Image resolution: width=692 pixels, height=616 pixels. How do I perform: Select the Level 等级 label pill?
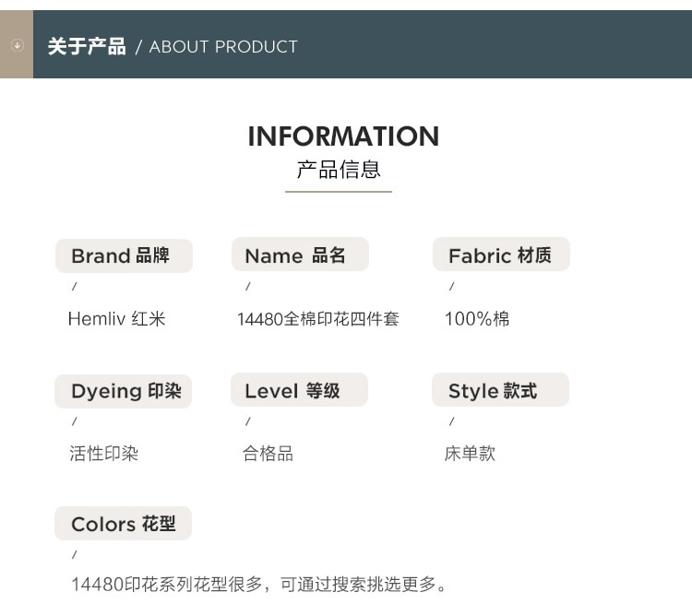click(x=299, y=390)
